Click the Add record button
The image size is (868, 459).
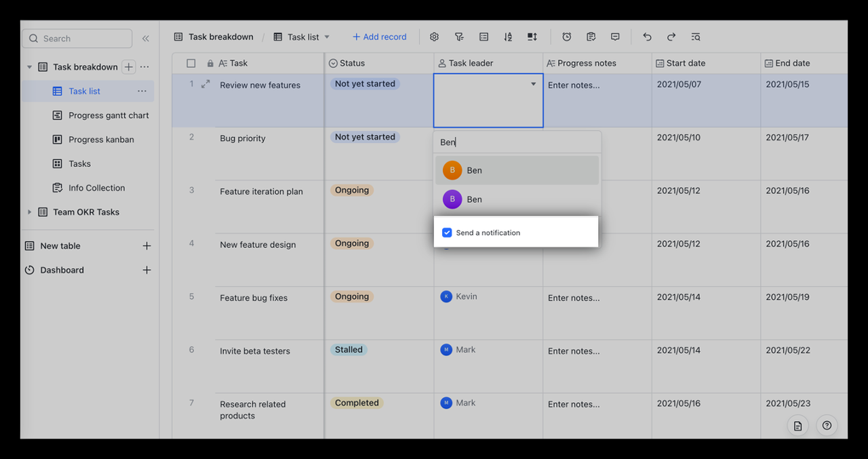(379, 37)
